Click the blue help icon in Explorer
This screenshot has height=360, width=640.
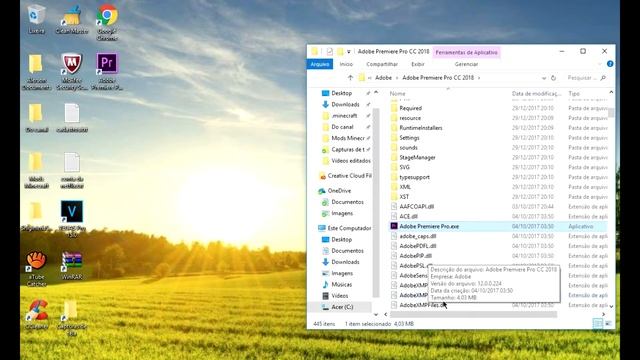pos(610,64)
